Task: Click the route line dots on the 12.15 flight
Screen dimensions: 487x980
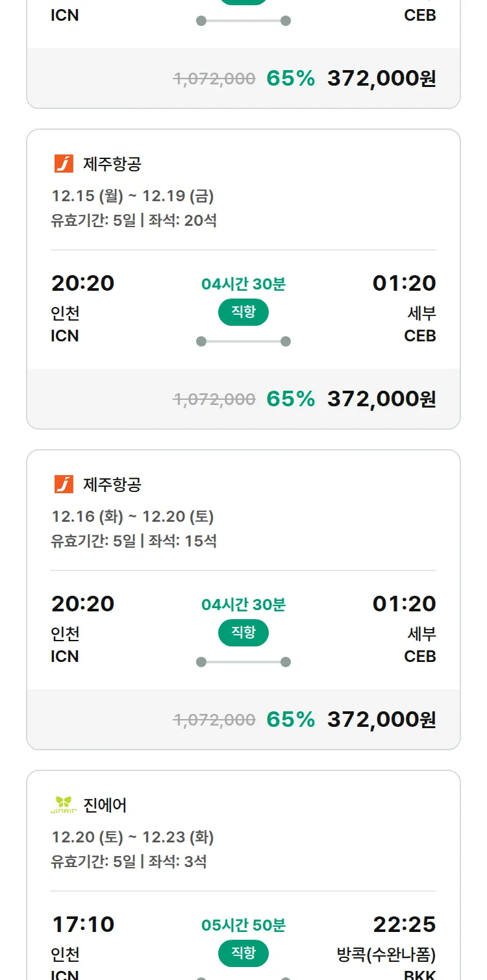Action: 243,341
